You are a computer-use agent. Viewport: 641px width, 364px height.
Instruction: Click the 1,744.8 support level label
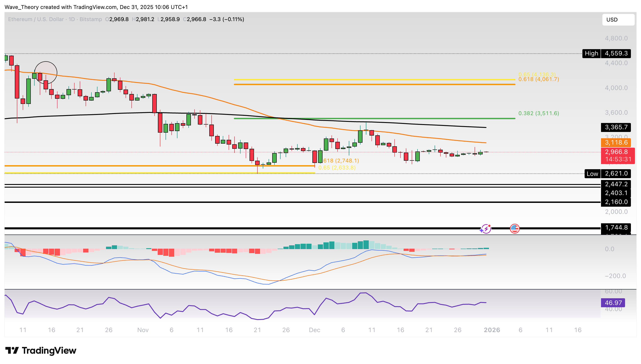click(617, 228)
